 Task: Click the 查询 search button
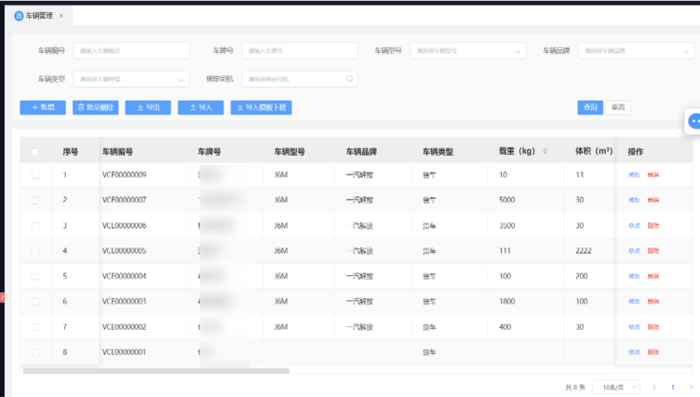(x=590, y=107)
